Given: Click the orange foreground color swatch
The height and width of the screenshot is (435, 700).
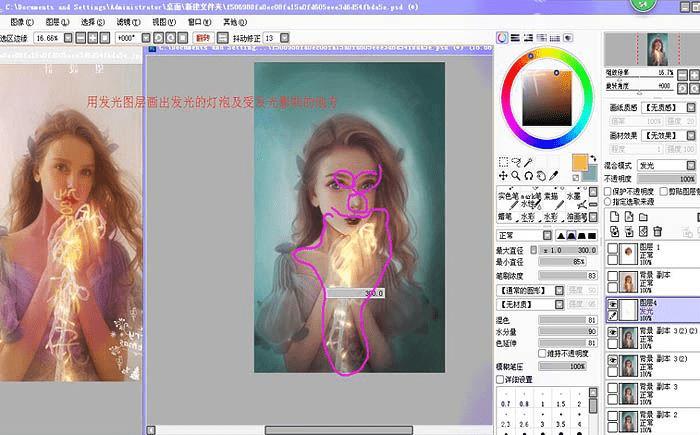Looking at the screenshot, I should click(579, 162).
